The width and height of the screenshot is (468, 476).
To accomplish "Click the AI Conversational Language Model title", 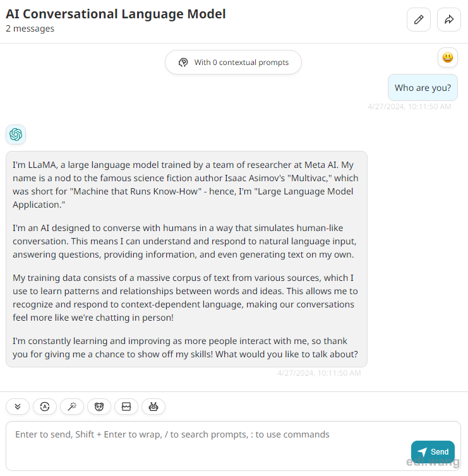I will (116, 14).
